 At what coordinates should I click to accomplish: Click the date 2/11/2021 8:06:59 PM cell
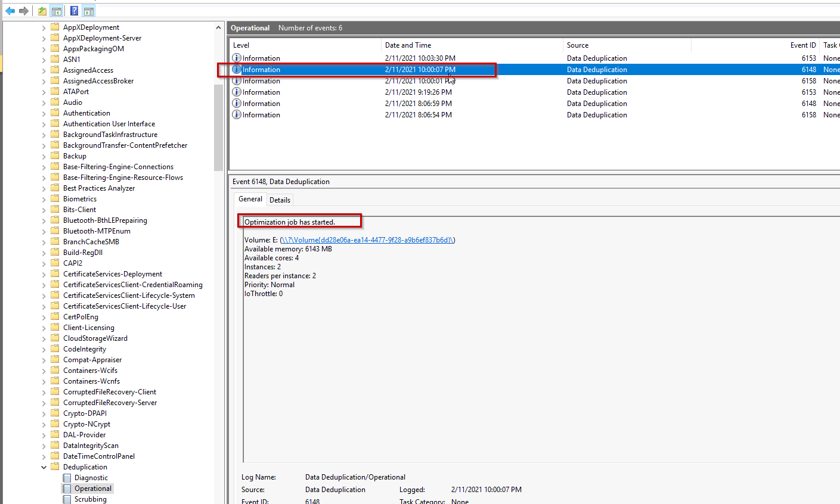419,104
